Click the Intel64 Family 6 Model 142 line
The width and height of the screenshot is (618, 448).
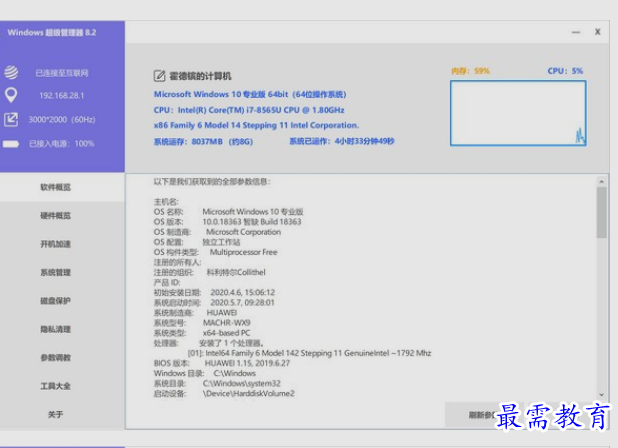coord(309,353)
